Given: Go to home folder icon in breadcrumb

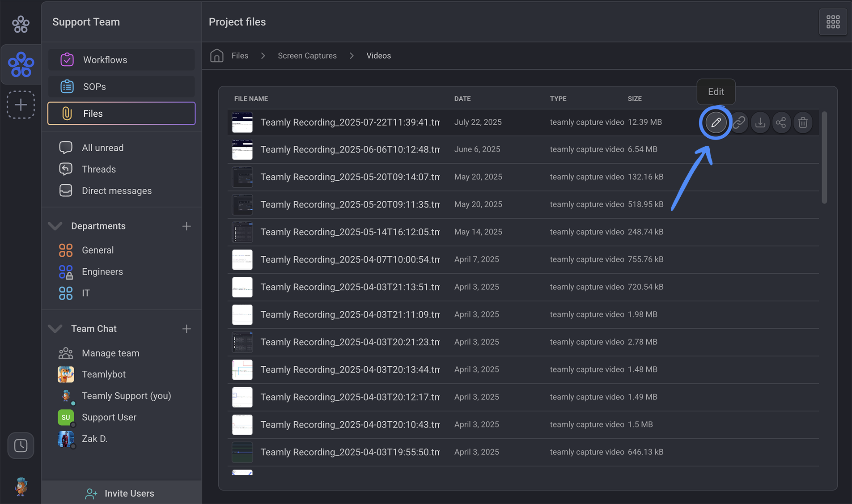Looking at the screenshot, I should [217, 55].
